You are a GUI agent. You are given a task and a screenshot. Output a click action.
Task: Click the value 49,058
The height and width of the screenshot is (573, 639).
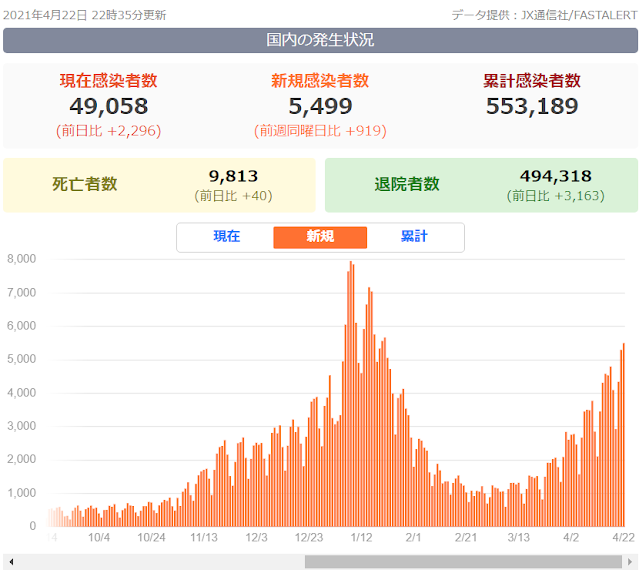pyautogui.click(x=108, y=106)
